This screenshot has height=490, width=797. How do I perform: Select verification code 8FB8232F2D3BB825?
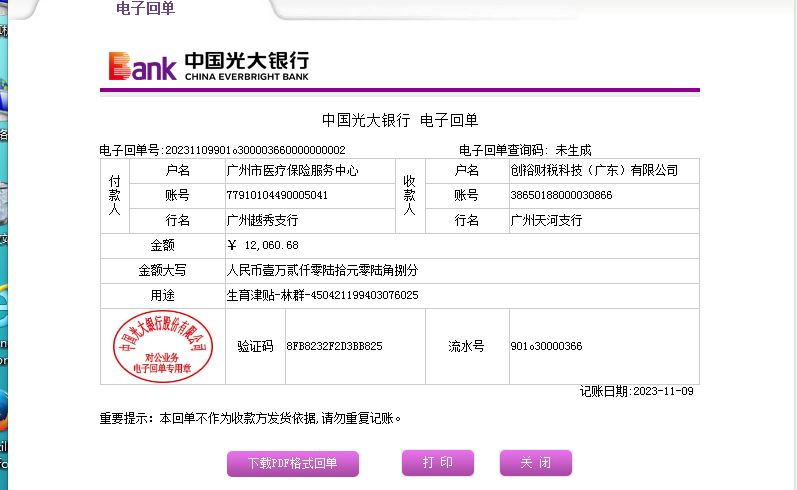(x=334, y=346)
